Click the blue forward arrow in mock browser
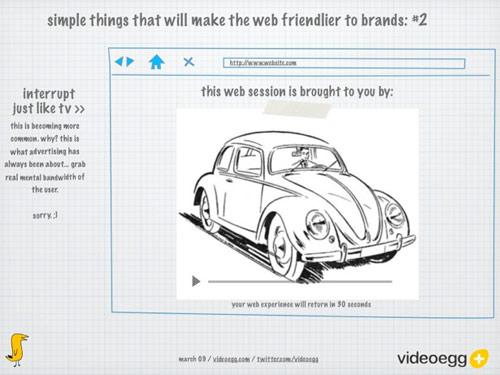The image size is (500, 375). pos(130,61)
